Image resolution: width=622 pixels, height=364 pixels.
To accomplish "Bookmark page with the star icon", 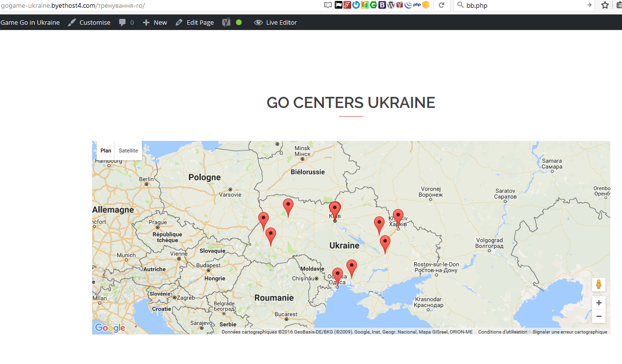I will pos(605,5).
